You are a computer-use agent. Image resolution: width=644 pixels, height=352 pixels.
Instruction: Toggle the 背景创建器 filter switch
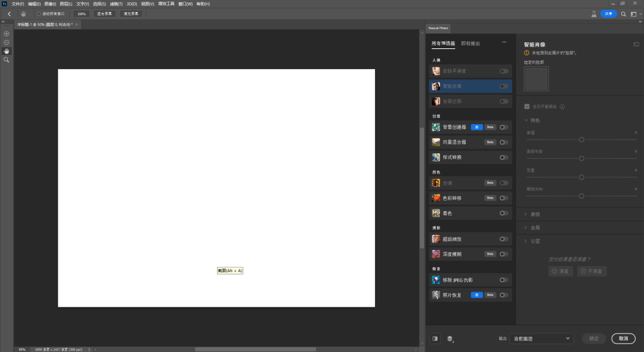[x=504, y=127]
